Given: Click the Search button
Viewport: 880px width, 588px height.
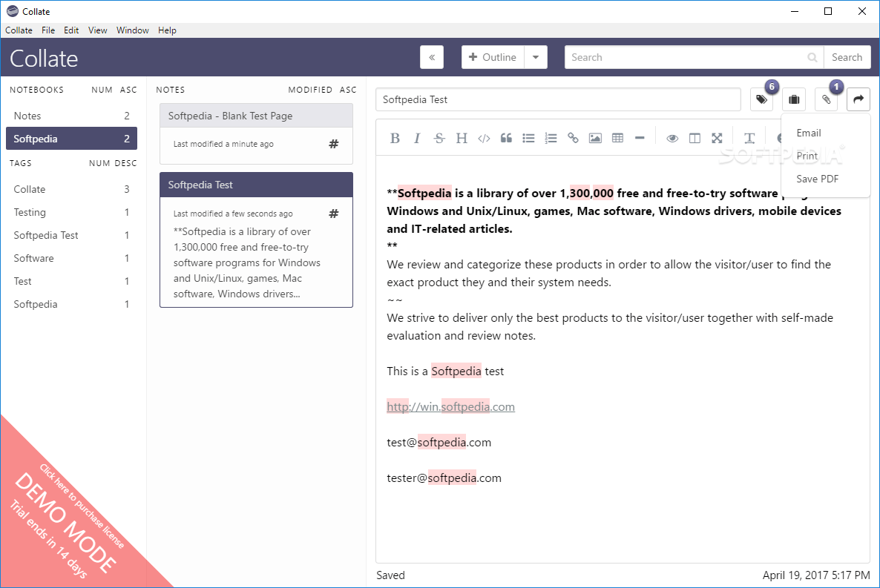Looking at the screenshot, I should pos(847,57).
